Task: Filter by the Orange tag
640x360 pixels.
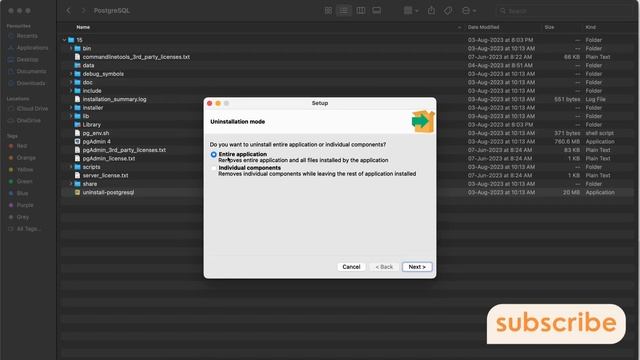Action: point(27,158)
